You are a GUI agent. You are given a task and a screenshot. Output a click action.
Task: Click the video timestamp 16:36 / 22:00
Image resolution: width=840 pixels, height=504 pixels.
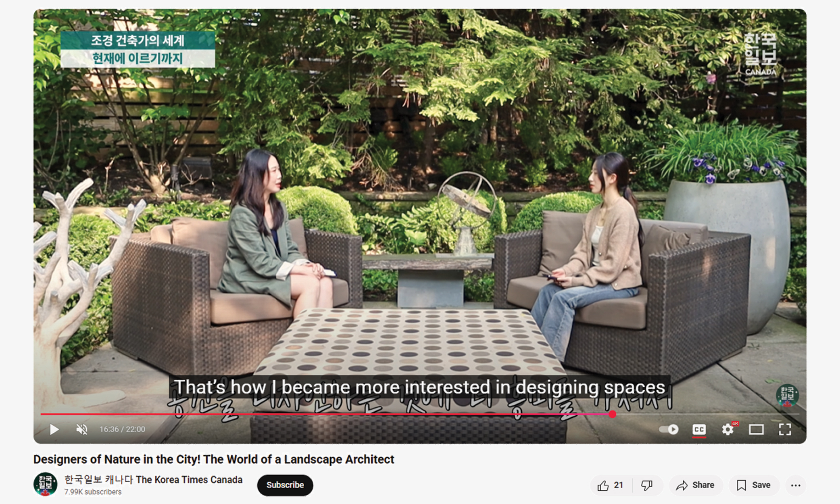[x=122, y=429]
